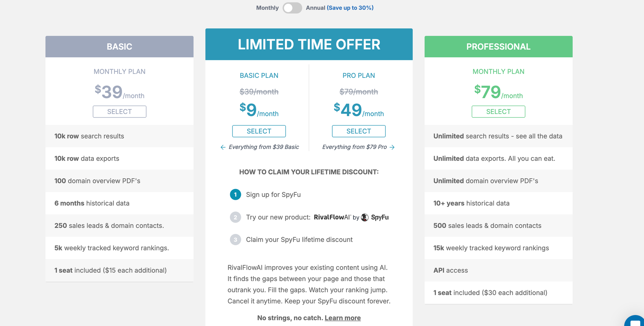
Task: Select the $79 Professional monthly plan
Action: pyautogui.click(x=498, y=112)
